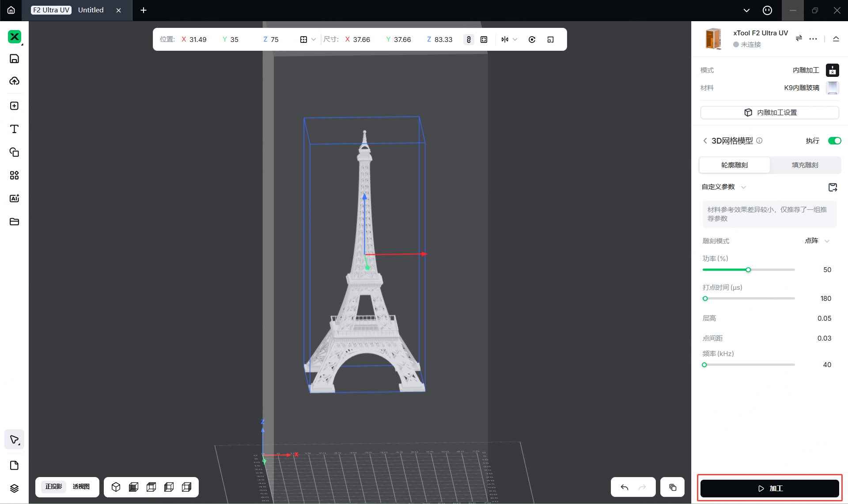The width and height of the screenshot is (848, 504).
Task: Open the layers panel icon
Action: pos(14,488)
